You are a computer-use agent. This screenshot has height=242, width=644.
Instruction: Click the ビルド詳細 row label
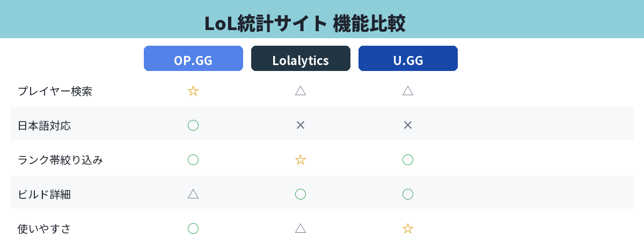coord(44,195)
